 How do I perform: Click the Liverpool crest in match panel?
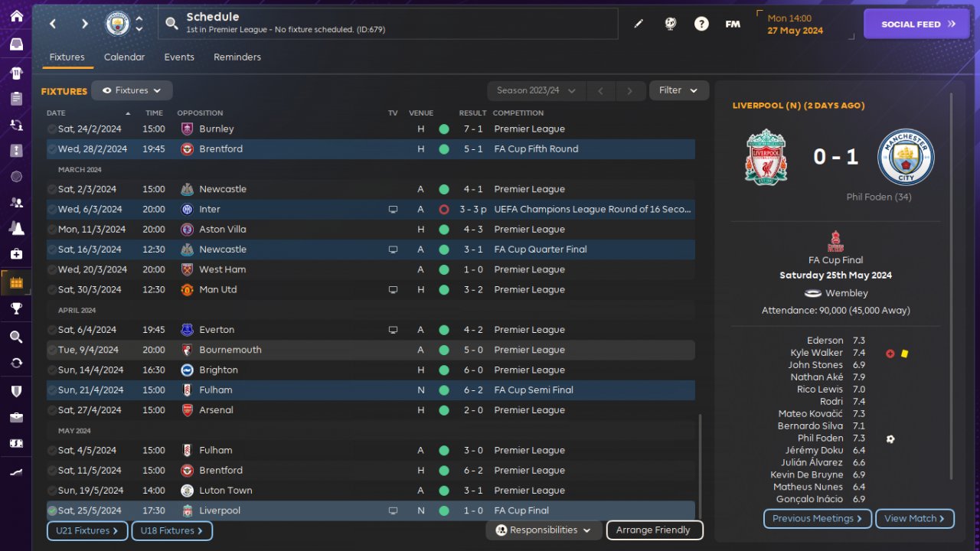pyautogui.click(x=766, y=156)
